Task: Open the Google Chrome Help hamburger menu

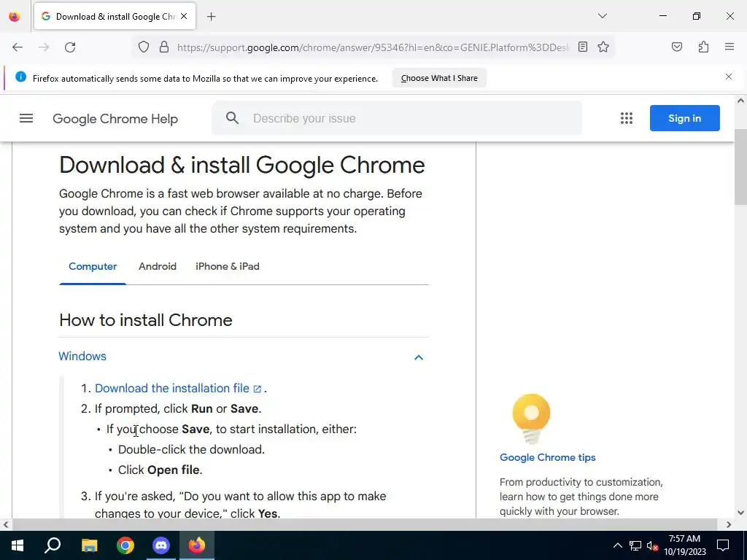Action: tap(26, 118)
